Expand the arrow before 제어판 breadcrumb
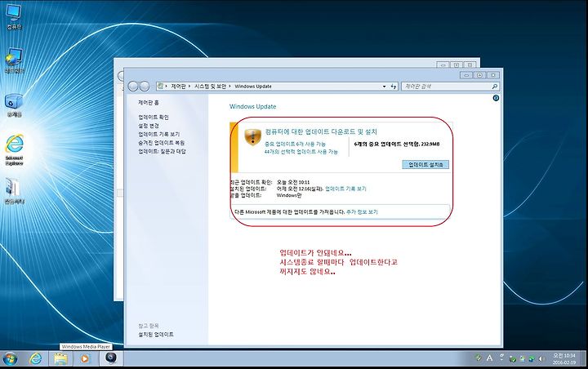Viewport: 588px width, 369px height. pos(167,87)
